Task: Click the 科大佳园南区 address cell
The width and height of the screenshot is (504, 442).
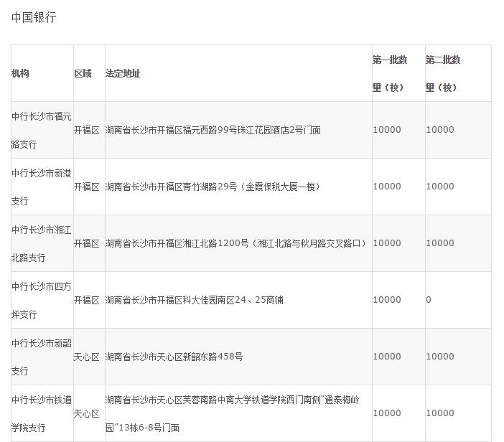Action: point(194,301)
